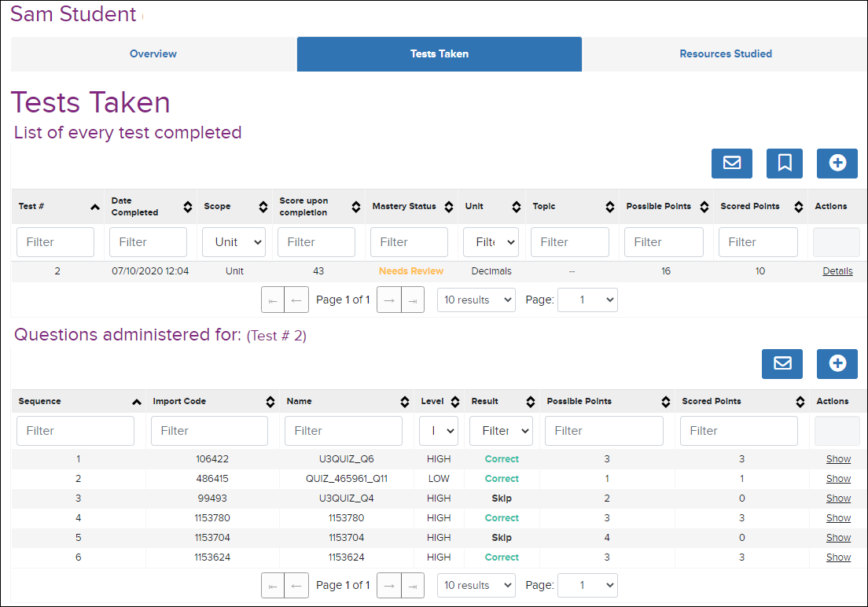Click the plus icon above Tests Taken table
This screenshot has height=607, width=868.
[x=837, y=163]
